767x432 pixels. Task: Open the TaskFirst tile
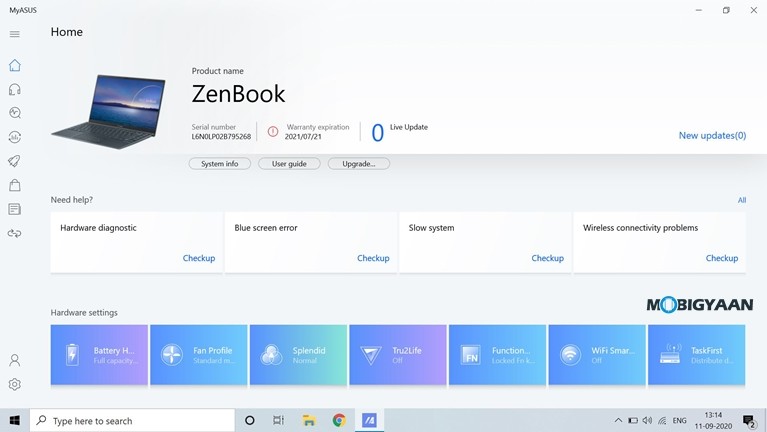tap(697, 355)
